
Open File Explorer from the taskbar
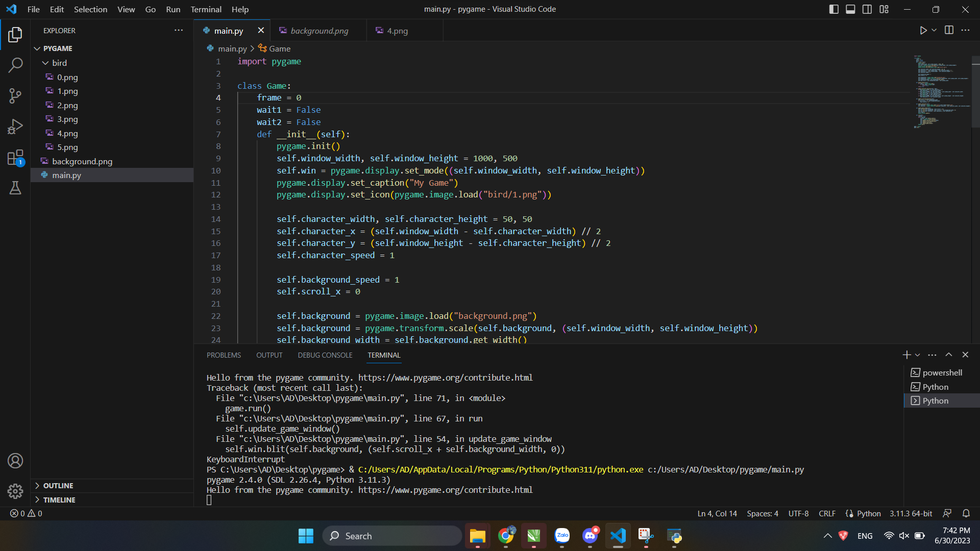(477, 536)
